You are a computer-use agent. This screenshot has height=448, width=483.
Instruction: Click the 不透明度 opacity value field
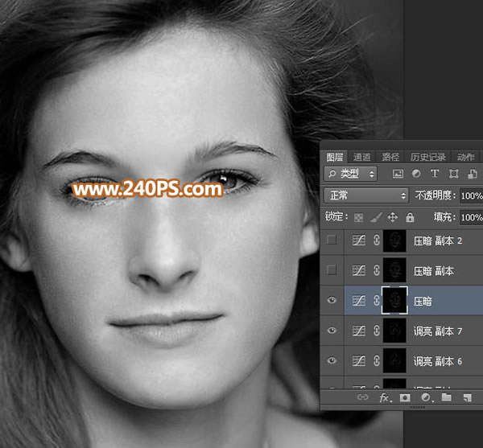click(x=471, y=195)
